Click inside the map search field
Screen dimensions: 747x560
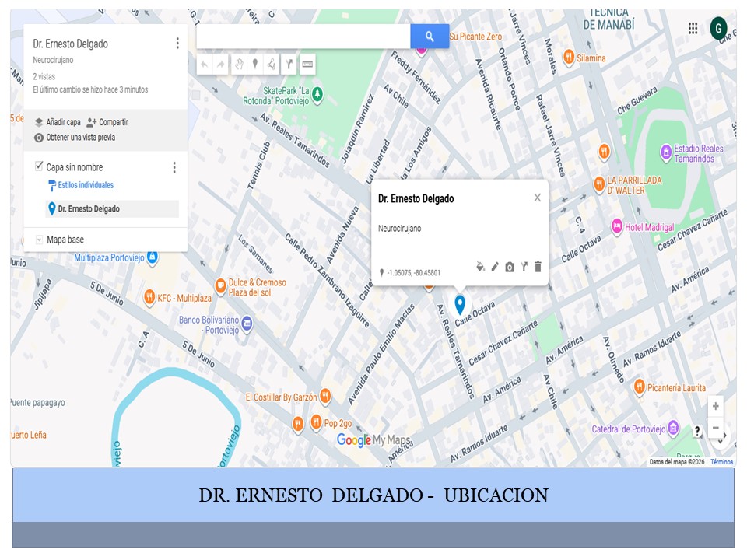[303, 37]
